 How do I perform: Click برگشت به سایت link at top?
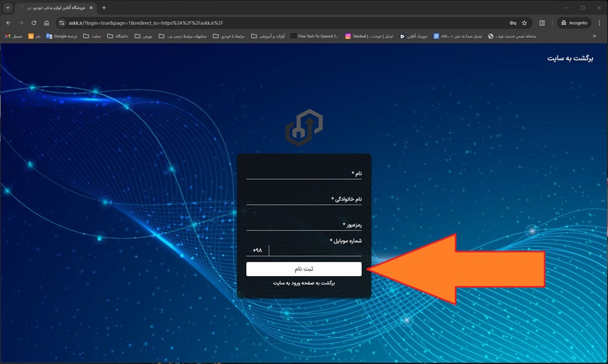pos(570,58)
